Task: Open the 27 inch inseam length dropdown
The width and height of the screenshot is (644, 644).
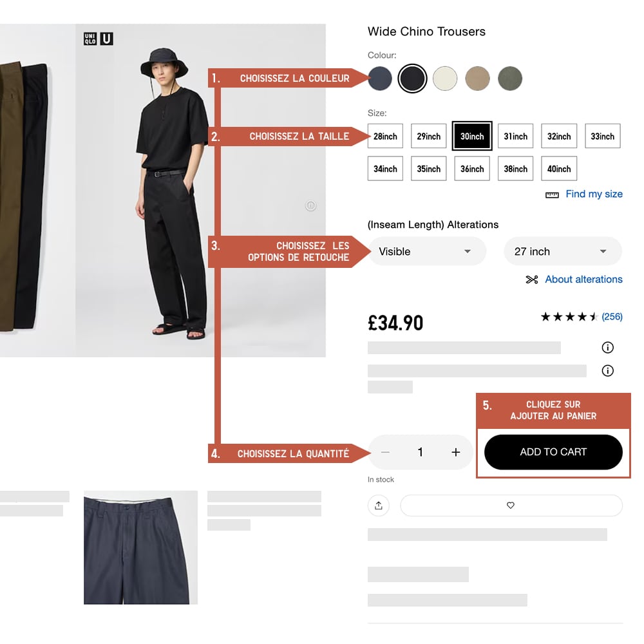Action: pos(563,251)
